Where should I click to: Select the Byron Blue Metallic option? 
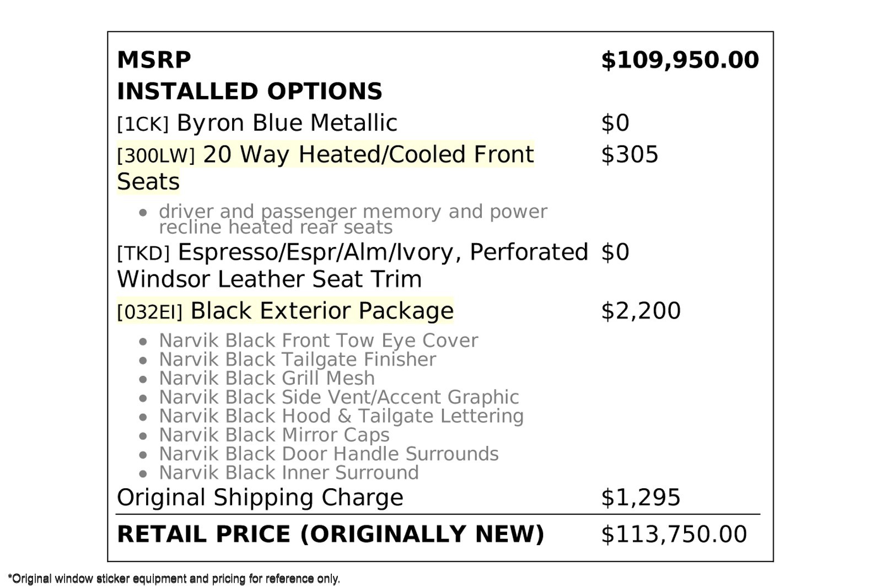[x=286, y=123]
